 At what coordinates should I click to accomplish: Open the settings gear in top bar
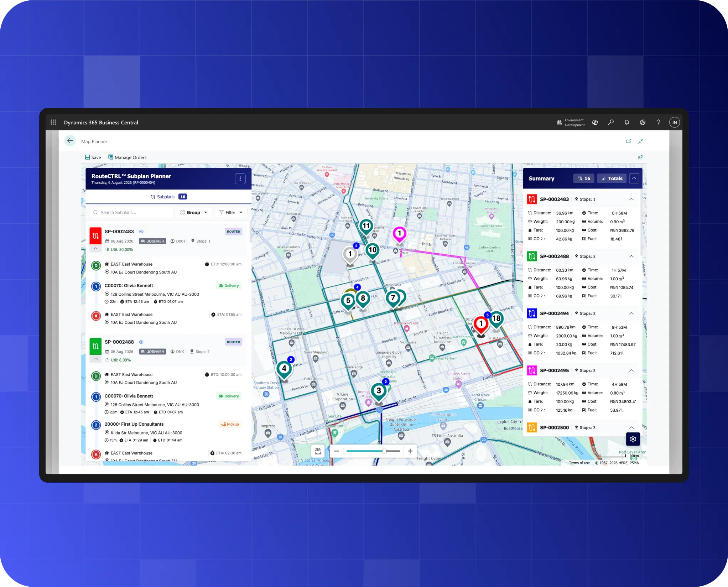tap(643, 122)
